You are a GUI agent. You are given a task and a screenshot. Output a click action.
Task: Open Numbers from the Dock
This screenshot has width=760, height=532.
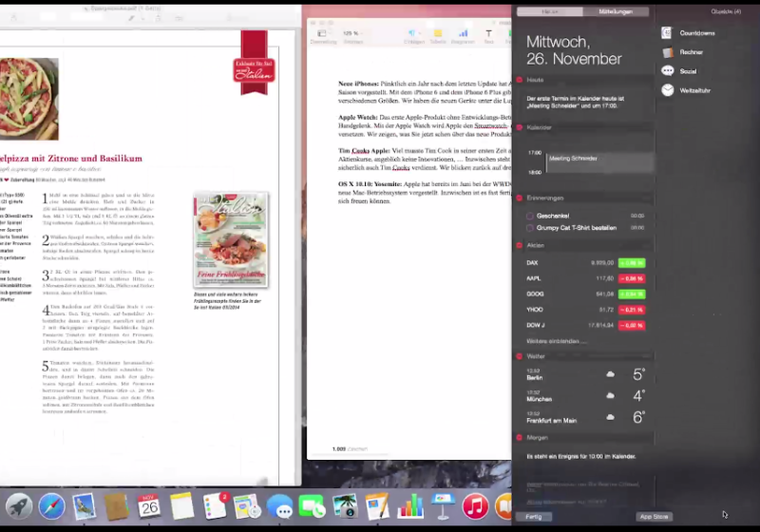pos(410,506)
